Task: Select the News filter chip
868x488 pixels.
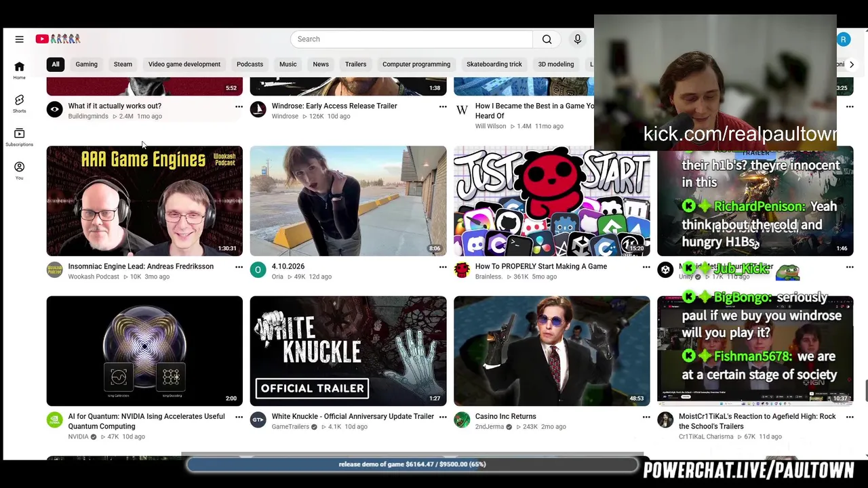Action: point(321,64)
